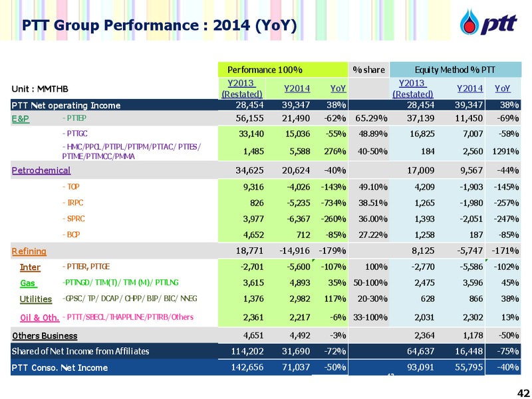Click the equity Net Income 55,795
532x399 pixels.
tap(469, 368)
